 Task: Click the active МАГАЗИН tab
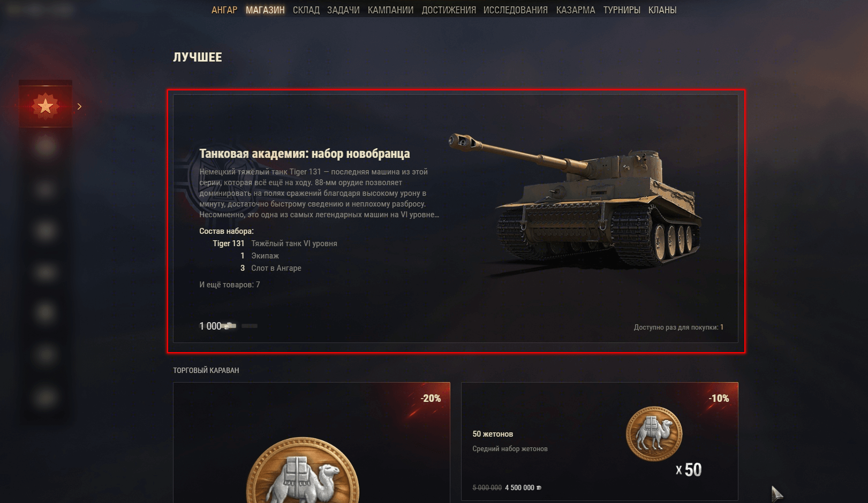click(265, 10)
